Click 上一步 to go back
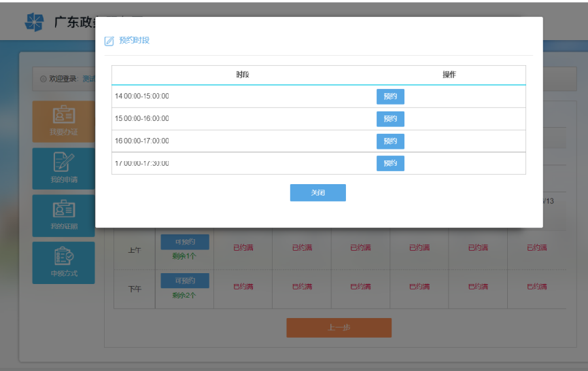 coord(339,328)
